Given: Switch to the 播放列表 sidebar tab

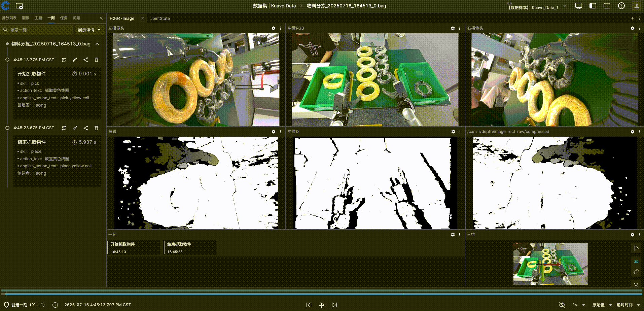Looking at the screenshot, I should [x=9, y=18].
